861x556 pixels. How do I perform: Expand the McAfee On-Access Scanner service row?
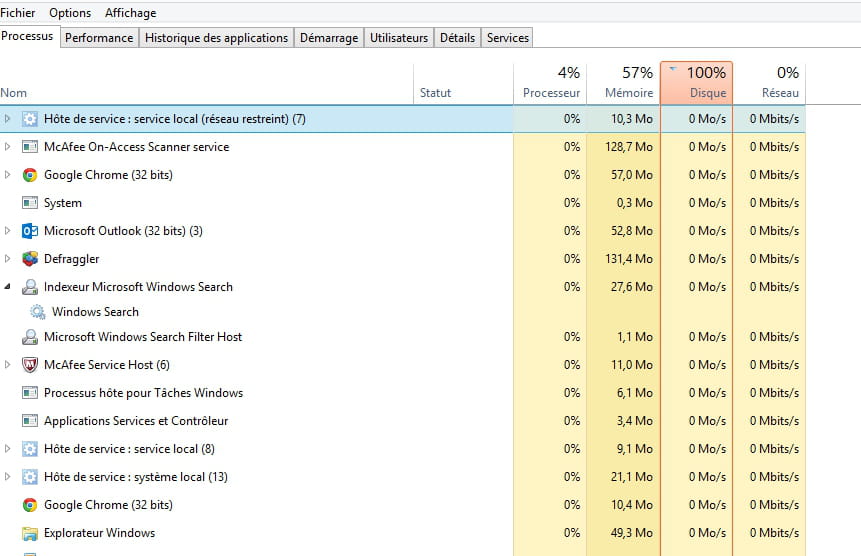[x=7, y=147]
